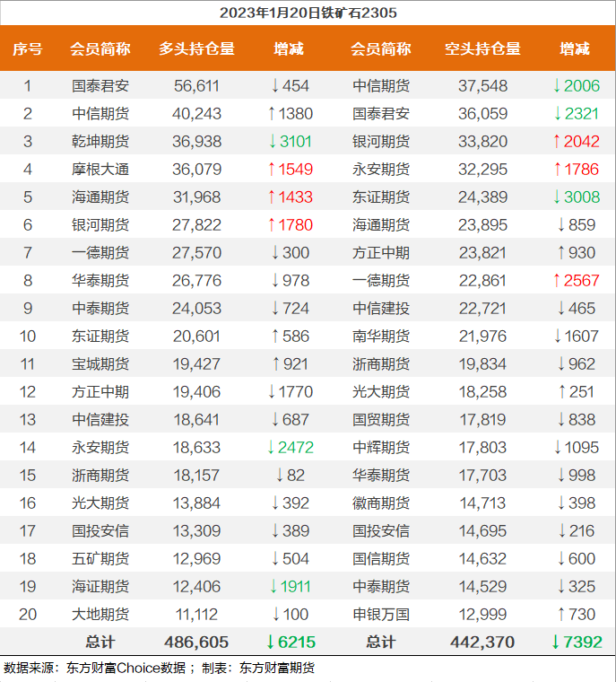
Task: Select the title 2023年1月20日铁矿石2305
Action: click(x=308, y=13)
